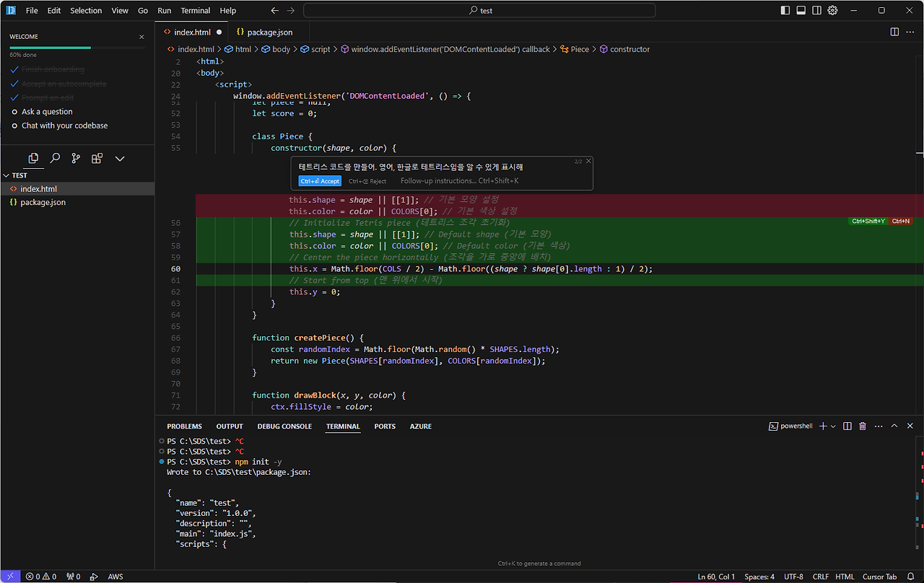Viewport: 924px width, 583px height.
Task: Click the onboarding progress bar
Action: coord(77,48)
